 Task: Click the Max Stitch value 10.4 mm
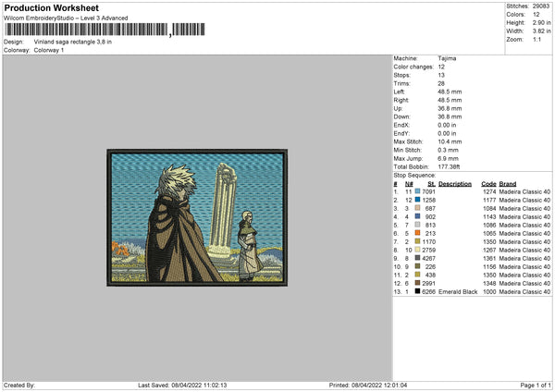pyautogui.click(x=450, y=141)
